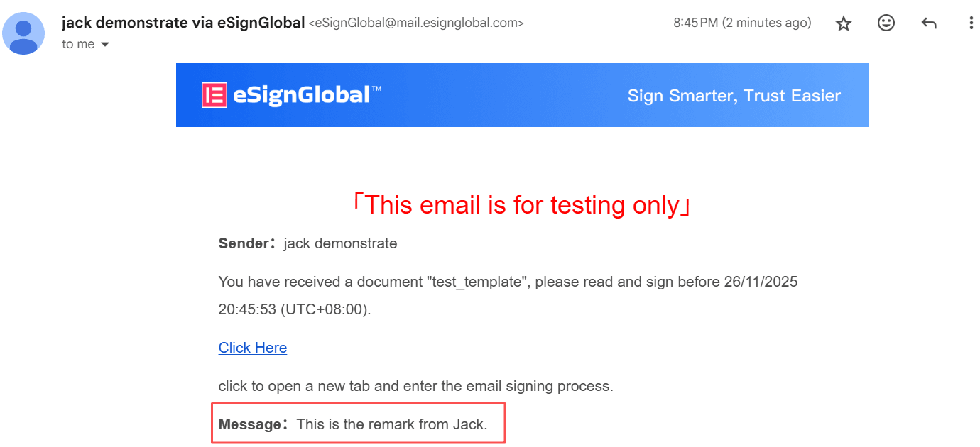Click the "test_template" document name text
980x447 pixels.
point(475,282)
